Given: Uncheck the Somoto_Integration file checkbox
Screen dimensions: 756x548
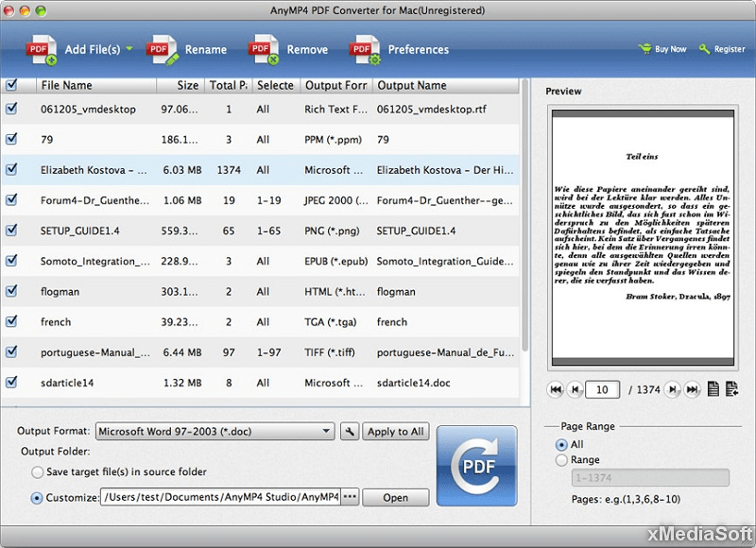Looking at the screenshot, I should coord(11,260).
